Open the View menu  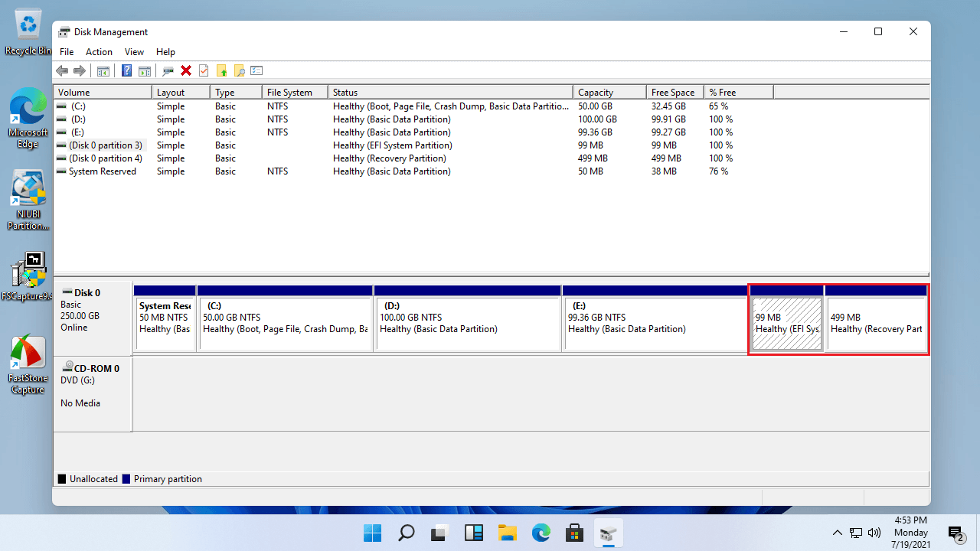(x=134, y=52)
